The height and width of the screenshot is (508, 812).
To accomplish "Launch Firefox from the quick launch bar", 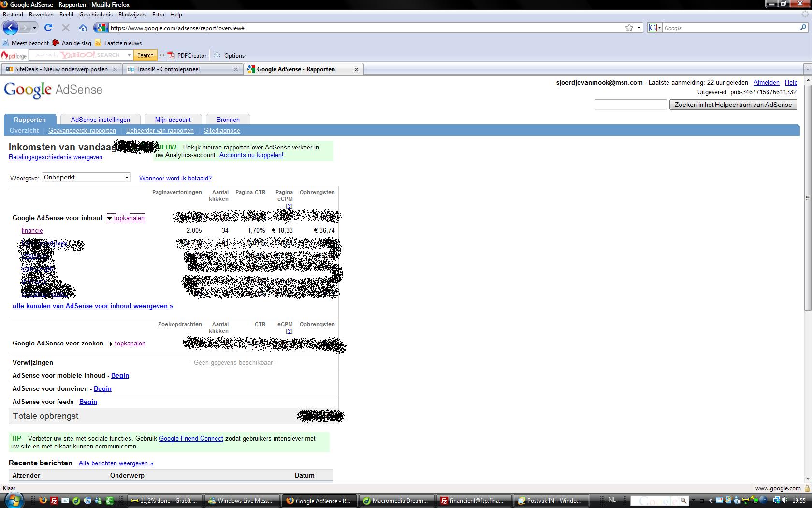I will pyautogui.click(x=43, y=501).
